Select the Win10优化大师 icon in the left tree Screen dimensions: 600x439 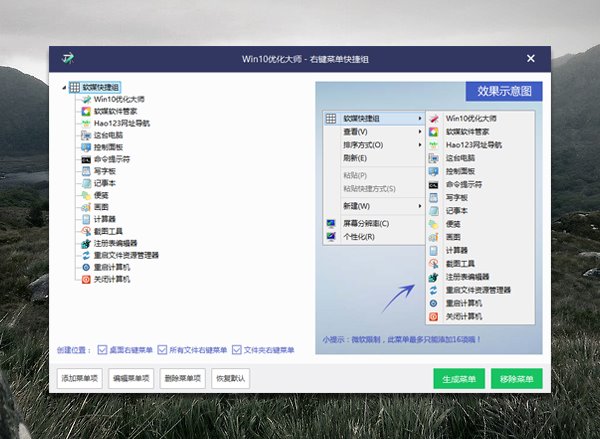point(87,100)
